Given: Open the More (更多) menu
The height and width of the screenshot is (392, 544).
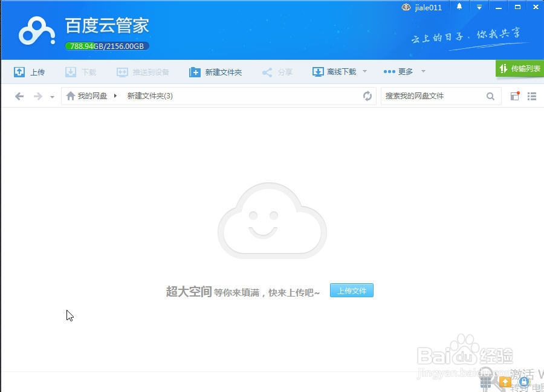Looking at the screenshot, I should (x=398, y=71).
